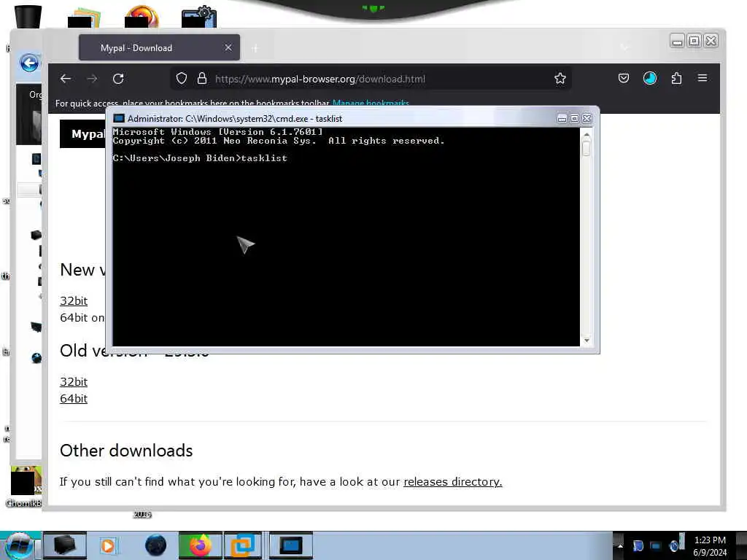Image resolution: width=747 pixels, height=560 pixels.
Task: Minimize the browser window
Action: [677, 42]
